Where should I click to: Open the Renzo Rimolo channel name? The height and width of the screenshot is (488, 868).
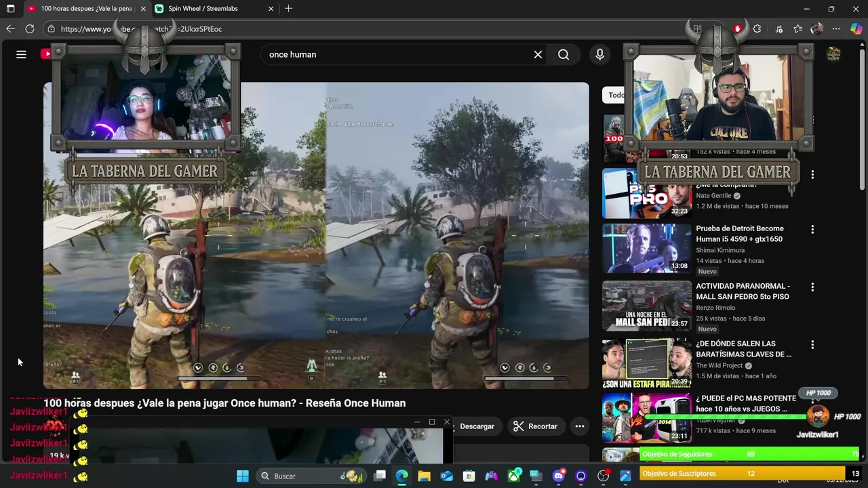715,308
